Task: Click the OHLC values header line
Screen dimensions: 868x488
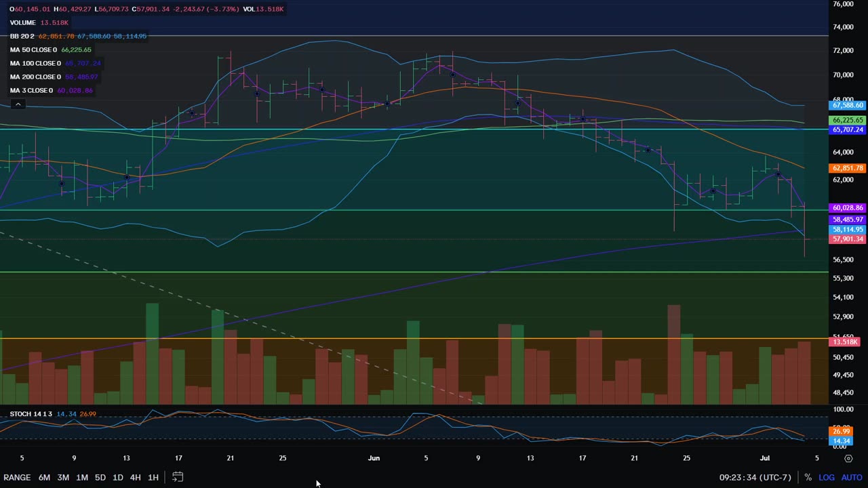Action: (146, 9)
